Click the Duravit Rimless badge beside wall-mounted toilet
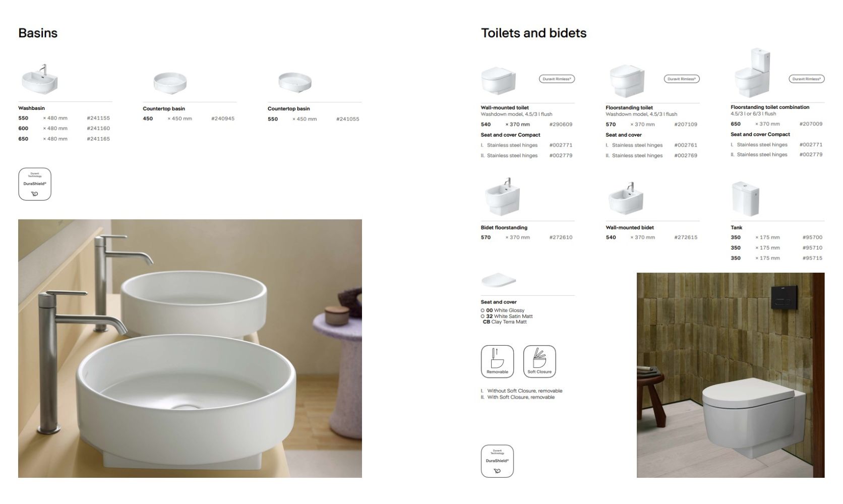The image size is (843, 504). 557,79
